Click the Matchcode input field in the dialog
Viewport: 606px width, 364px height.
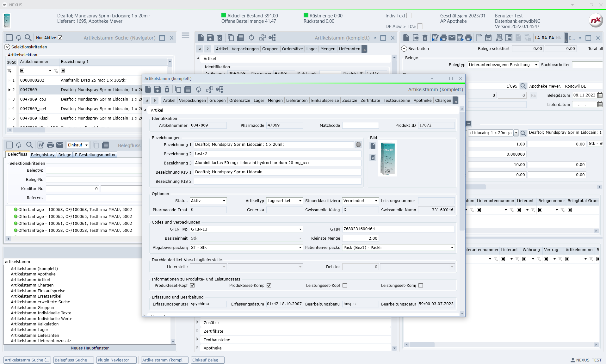(x=360, y=126)
